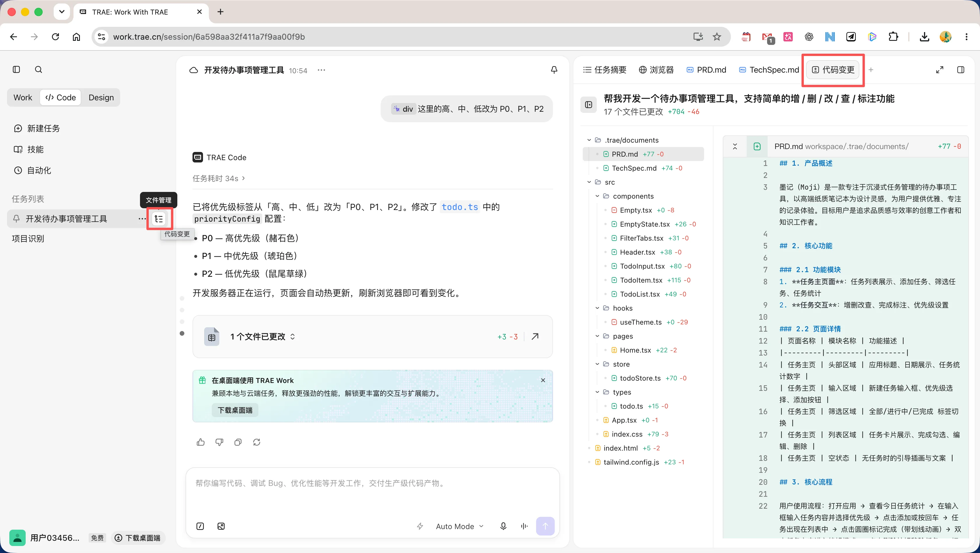Open the 浏览器 tab

(x=656, y=70)
